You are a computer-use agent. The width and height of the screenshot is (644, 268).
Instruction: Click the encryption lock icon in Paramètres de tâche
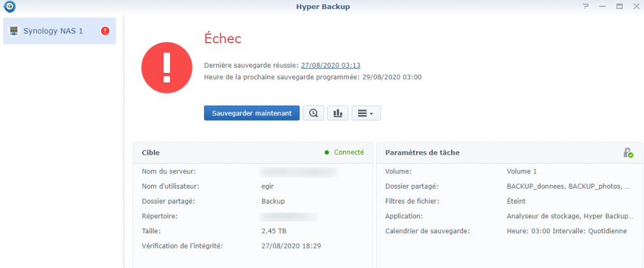click(628, 153)
